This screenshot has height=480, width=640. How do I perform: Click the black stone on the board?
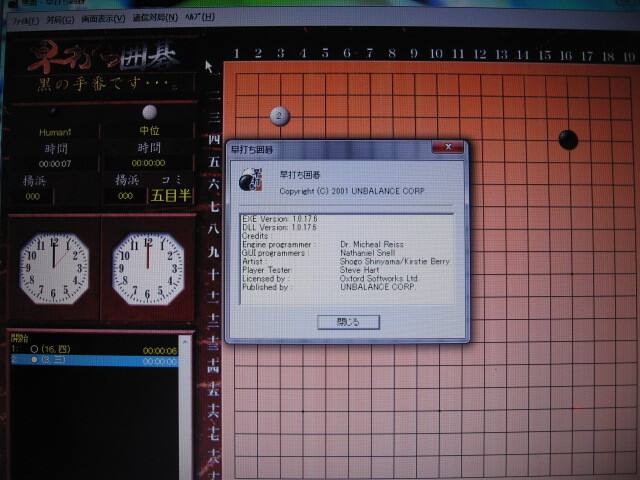[568, 140]
